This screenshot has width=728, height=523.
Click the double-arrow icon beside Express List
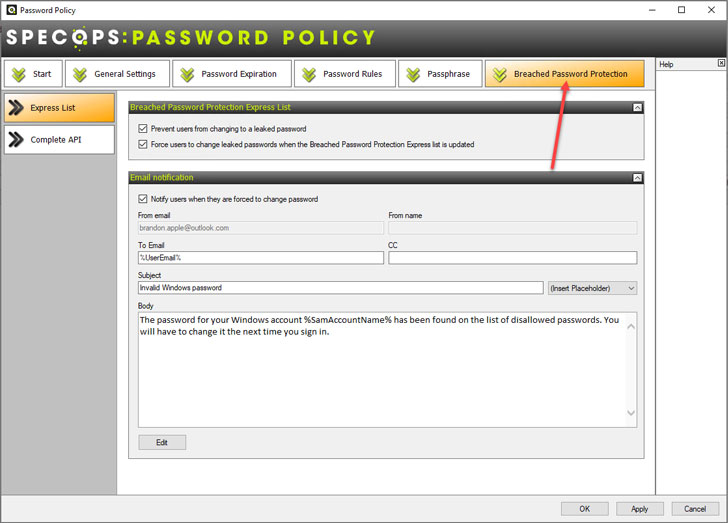(x=16, y=108)
